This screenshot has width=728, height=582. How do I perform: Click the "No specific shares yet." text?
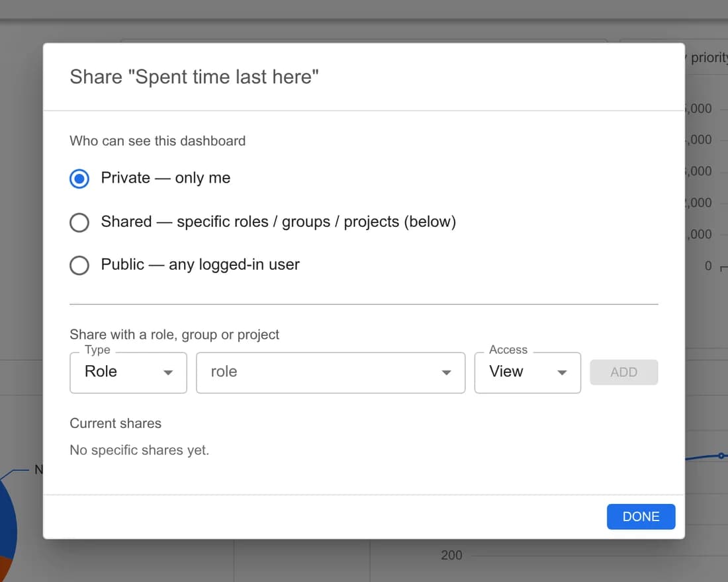(x=139, y=450)
